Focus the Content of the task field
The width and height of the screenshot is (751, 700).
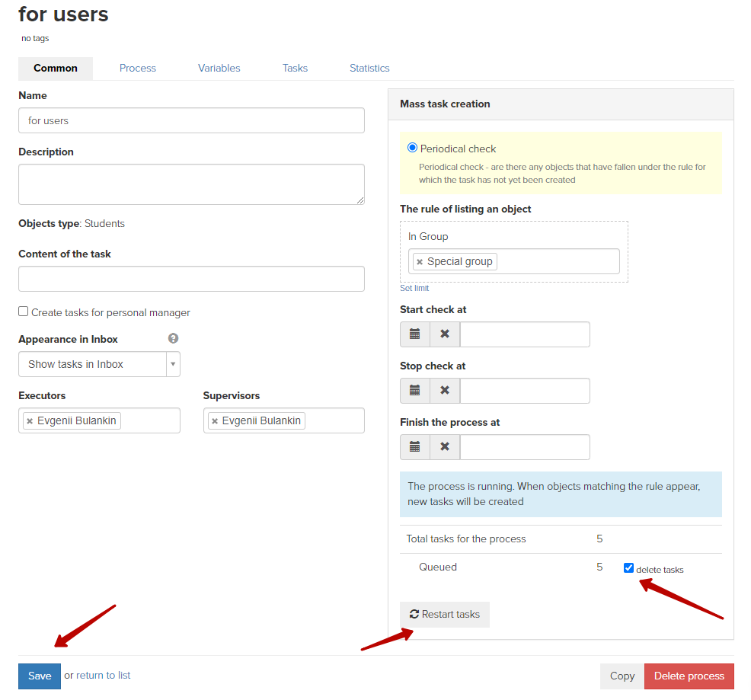(192, 279)
